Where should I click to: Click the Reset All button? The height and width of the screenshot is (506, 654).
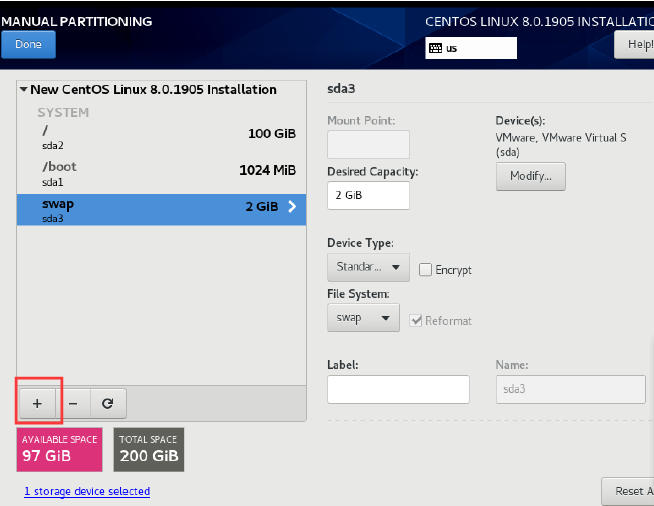(x=628, y=491)
